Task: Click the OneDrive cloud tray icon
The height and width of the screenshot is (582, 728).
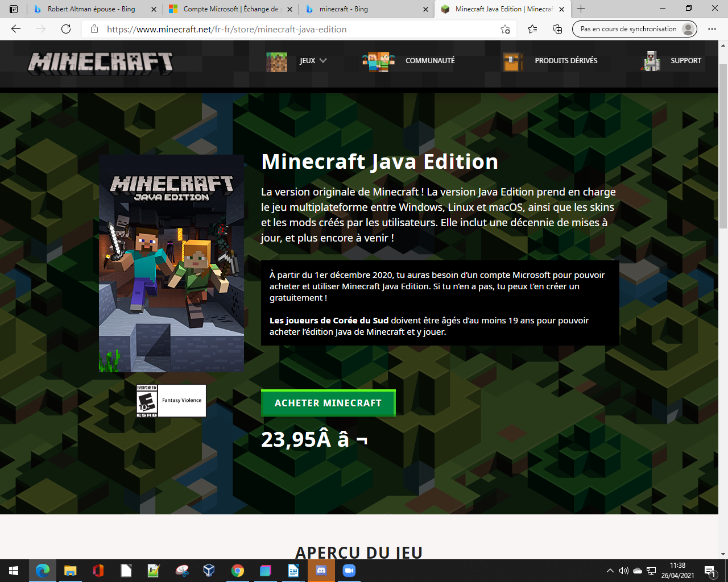Action: [x=638, y=571]
